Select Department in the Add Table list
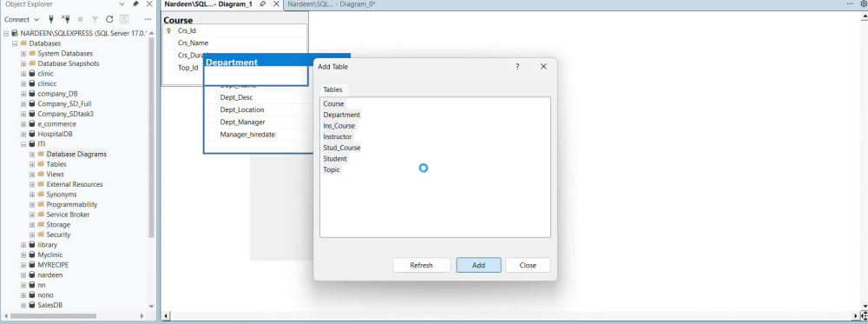868x324 pixels. click(341, 115)
